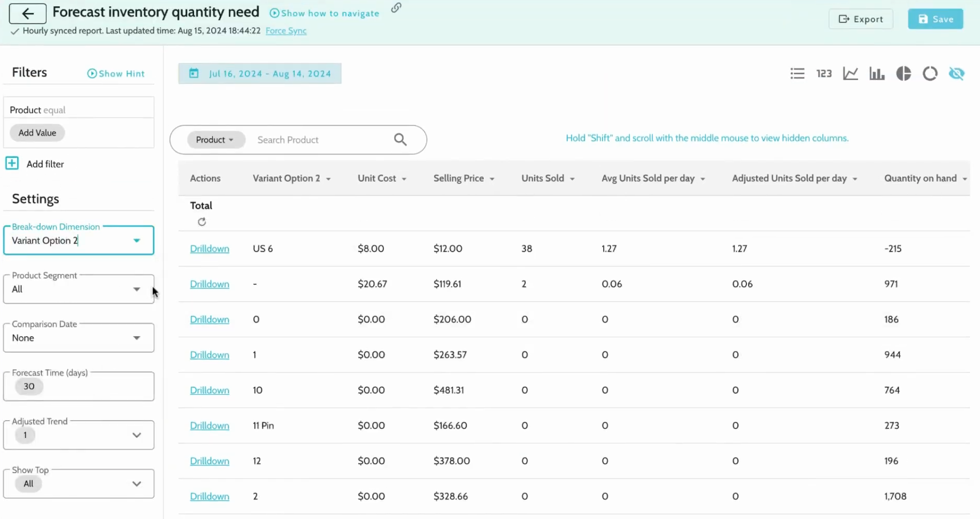
Task: Expand the Show Top dropdown
Action: (x=137, y=484)
